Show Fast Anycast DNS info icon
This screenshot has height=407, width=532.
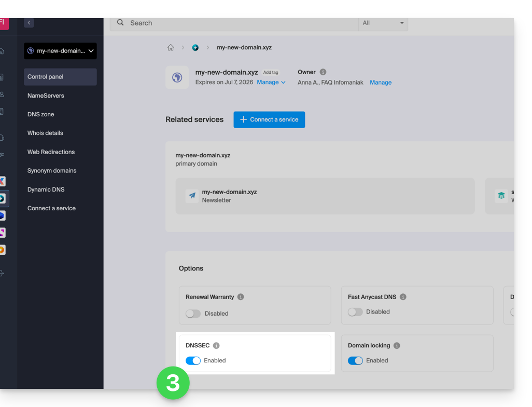coord(403,296)
